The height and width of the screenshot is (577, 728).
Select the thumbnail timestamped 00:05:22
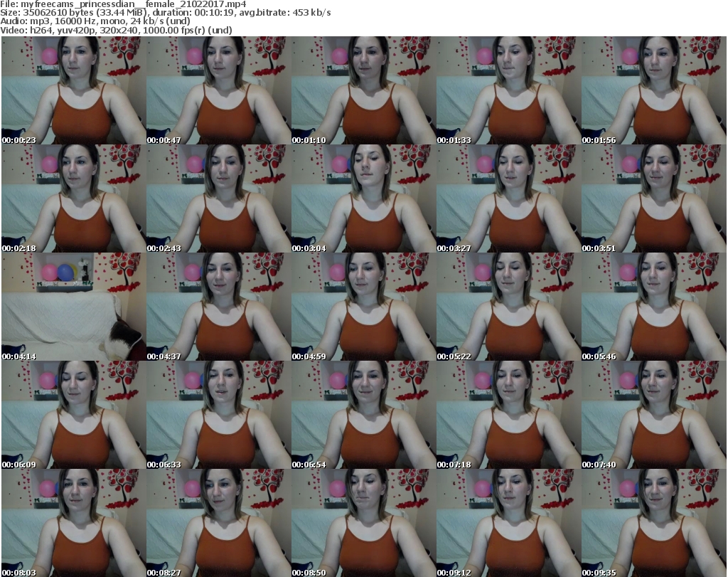point(508,307)
